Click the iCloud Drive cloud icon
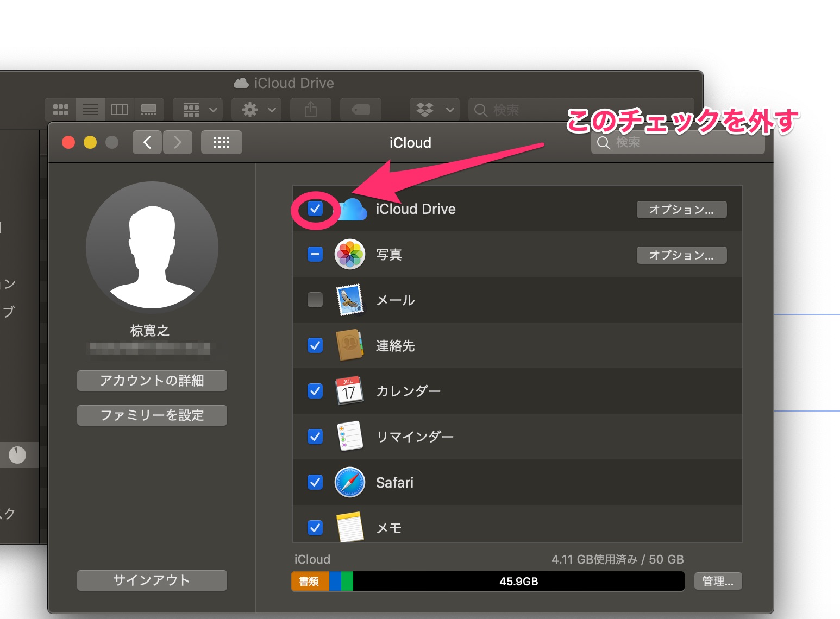Viewport: 840px width, 619px height. pos(352,209)
